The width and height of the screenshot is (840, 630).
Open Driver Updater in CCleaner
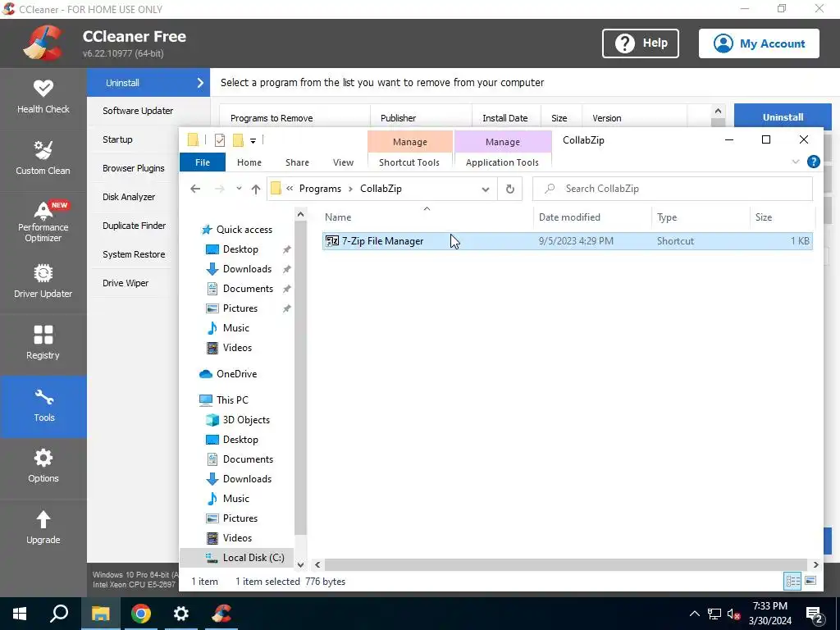tap(43, 281)
